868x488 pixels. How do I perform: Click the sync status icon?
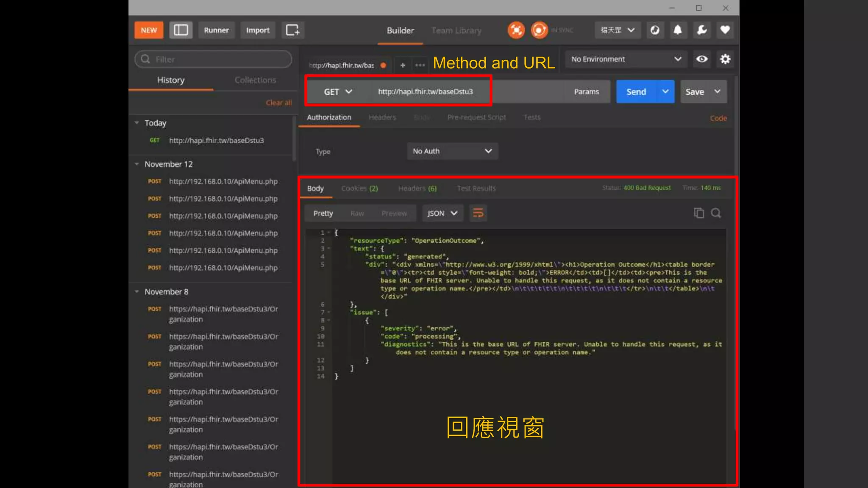[x=539, y=30]
